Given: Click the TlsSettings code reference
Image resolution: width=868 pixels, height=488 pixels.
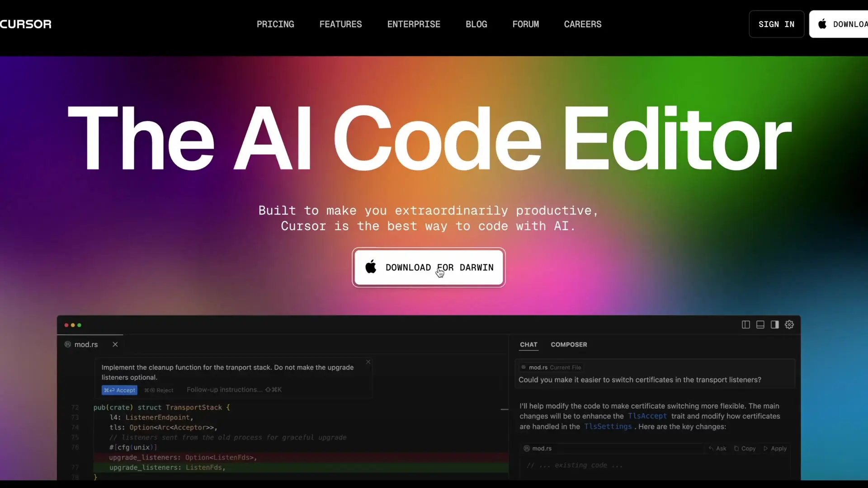Looking at the screenshot, I should [608, 427].
